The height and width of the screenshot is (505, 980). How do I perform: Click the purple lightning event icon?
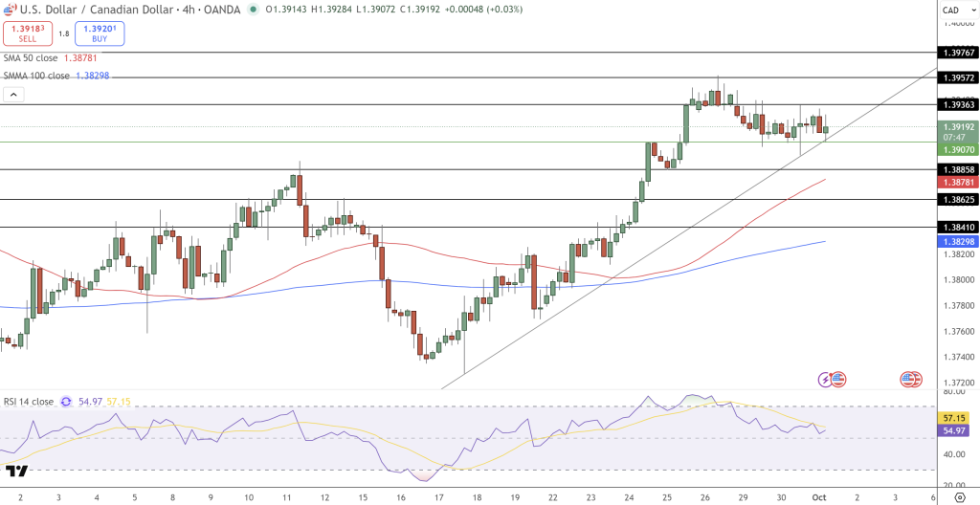pos(825,380)
